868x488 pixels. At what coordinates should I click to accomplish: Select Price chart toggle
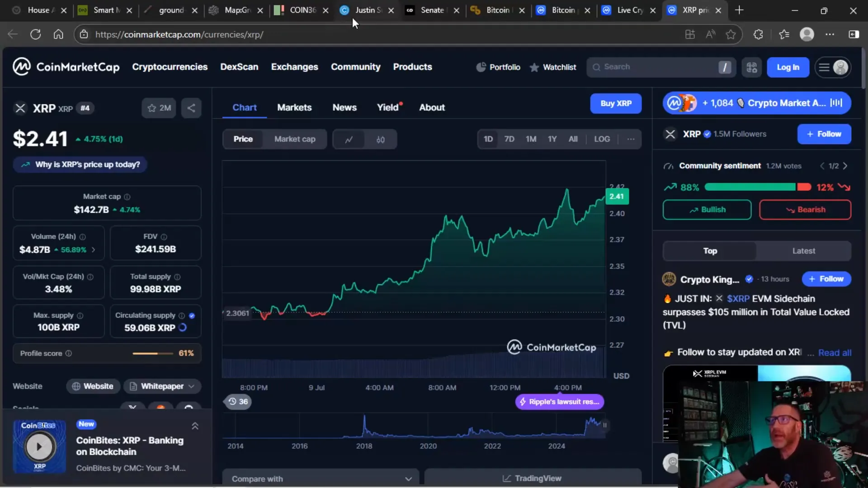[243, 139]
